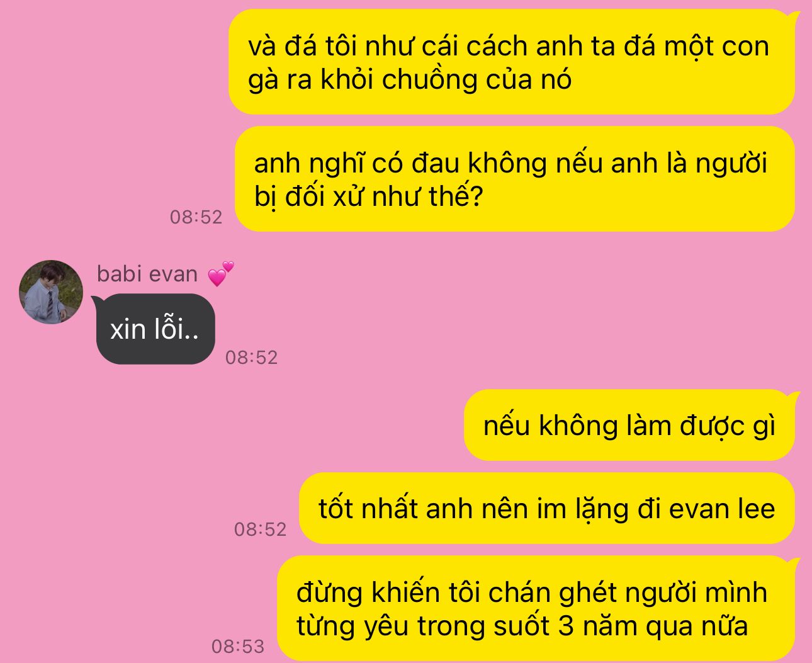Select the "đừng khiến tôi chán ghét" message
Image resolution: width=812 pixels, height=663 pixels.
coord(538,608)
